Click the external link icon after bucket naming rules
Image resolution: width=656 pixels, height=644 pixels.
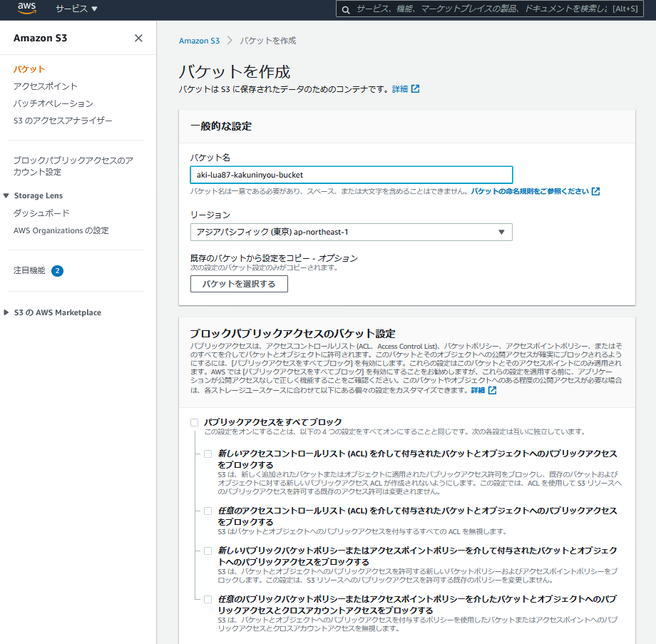(596, 191)
